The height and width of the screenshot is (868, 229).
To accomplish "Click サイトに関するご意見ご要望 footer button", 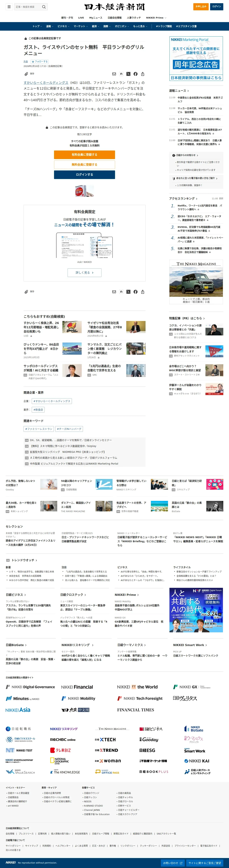I will [205, 863].
